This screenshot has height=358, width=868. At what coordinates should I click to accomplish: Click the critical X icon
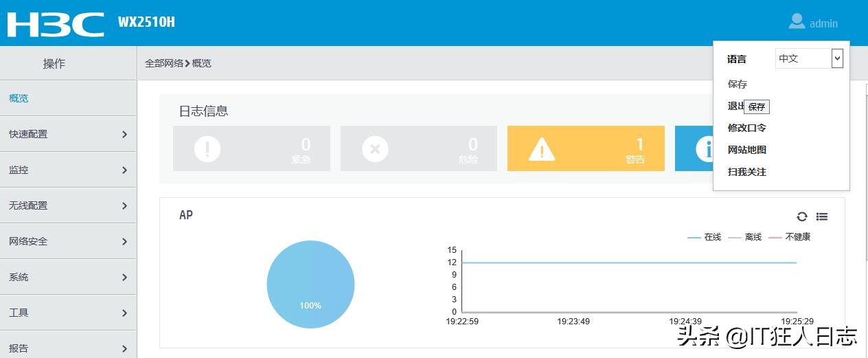point(375,148)
